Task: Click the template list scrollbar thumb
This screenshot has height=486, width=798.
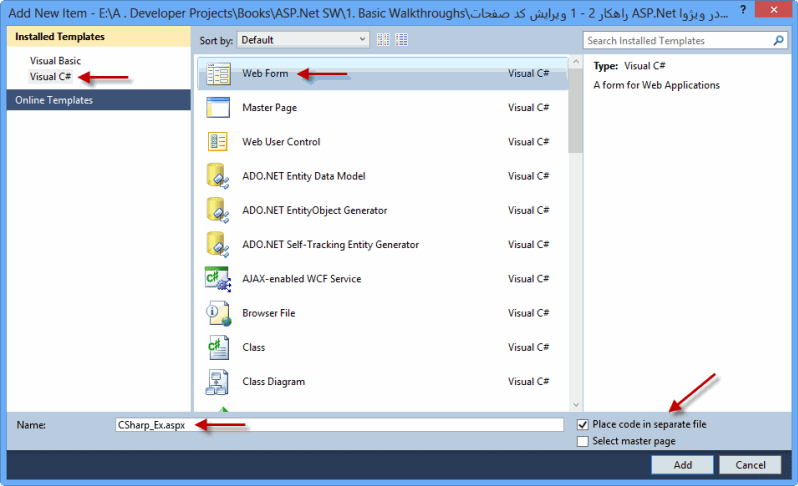Action: (576, 110)
